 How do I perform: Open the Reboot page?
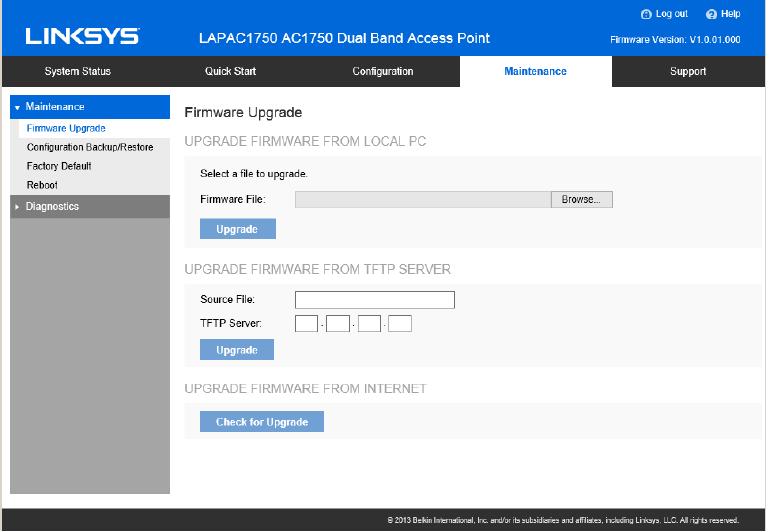click(x=42, y=185)
